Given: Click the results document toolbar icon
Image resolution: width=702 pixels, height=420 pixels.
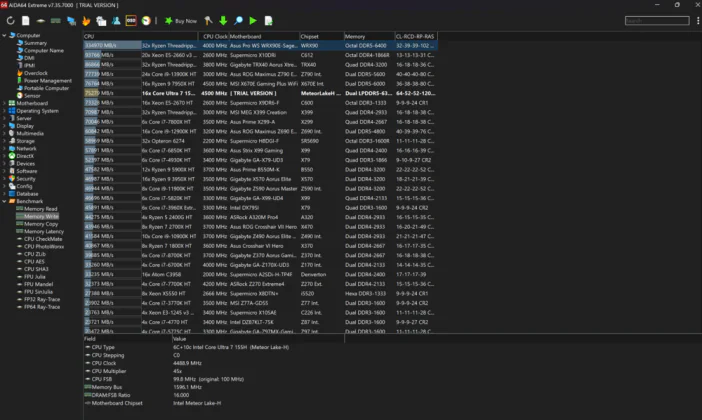Looking at the screenshot, I should tap(268, 21).
